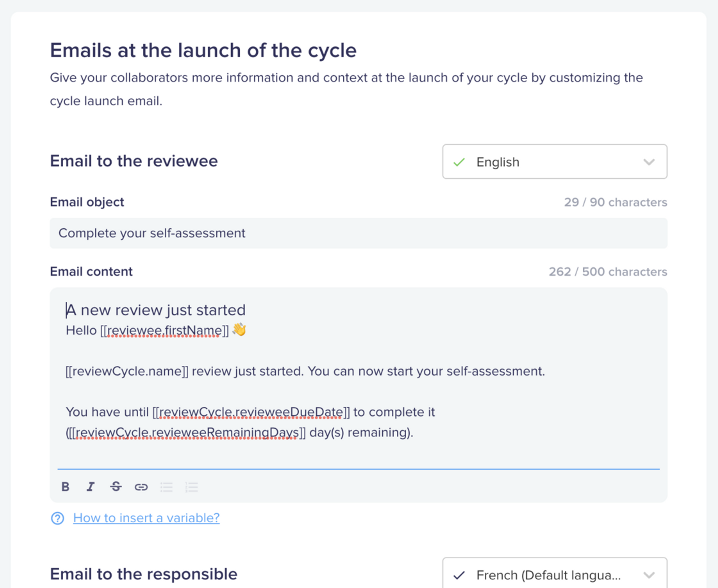
Task: Click the [[reviewCycle.revieweeDueDate]] variable
Action: coord(251,412)
